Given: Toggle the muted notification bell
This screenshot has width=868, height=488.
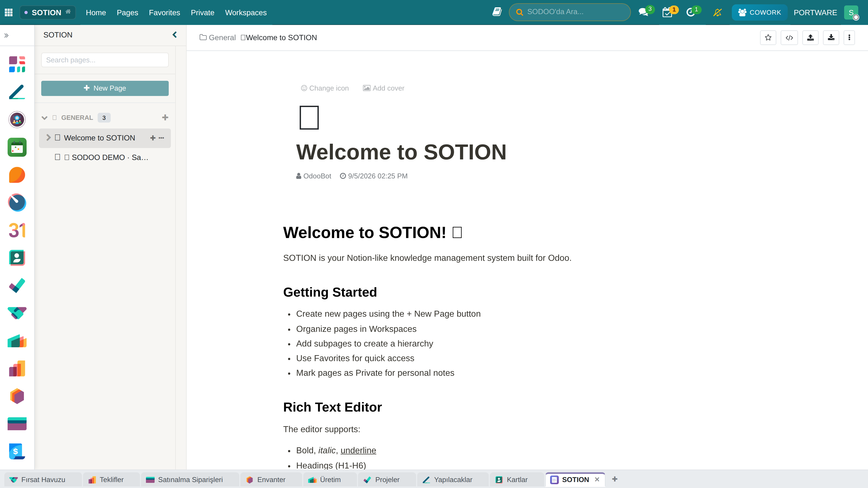Looking at the screenshot, I should pyautogui.click(x=717, y=12).
